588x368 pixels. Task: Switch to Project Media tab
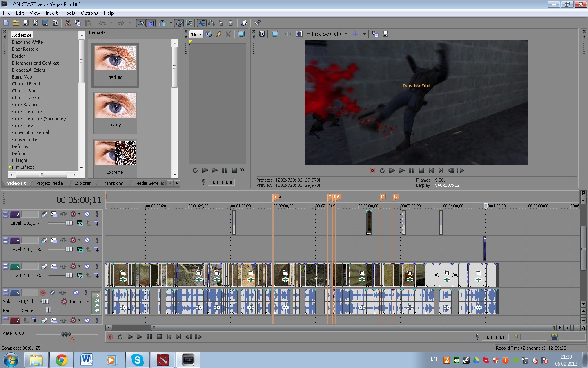[x=49, y=183]
